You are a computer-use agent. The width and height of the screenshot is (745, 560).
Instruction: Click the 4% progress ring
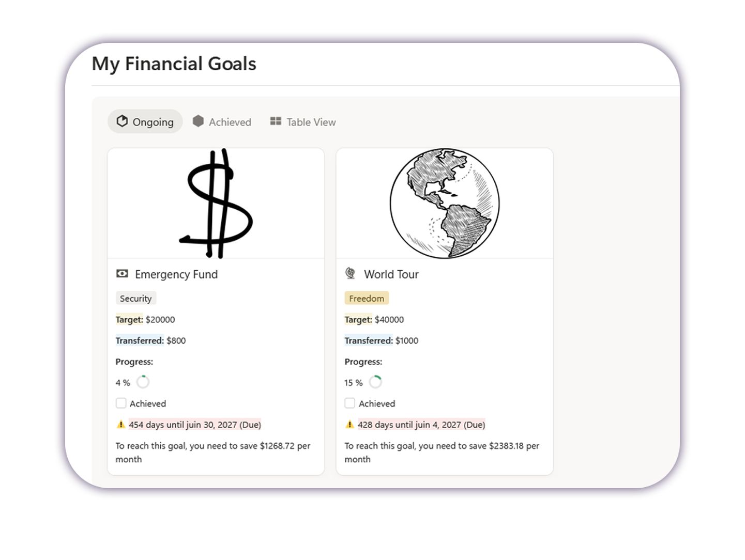tap(143, 382)
